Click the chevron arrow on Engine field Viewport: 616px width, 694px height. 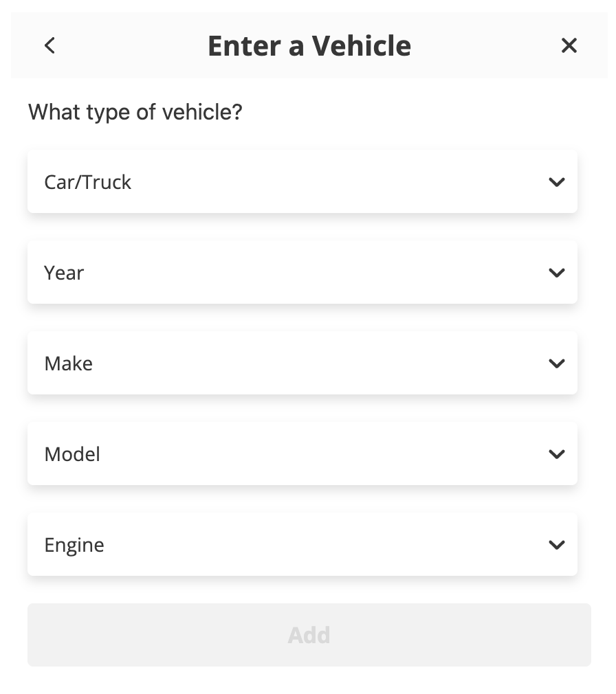[556, 545]
